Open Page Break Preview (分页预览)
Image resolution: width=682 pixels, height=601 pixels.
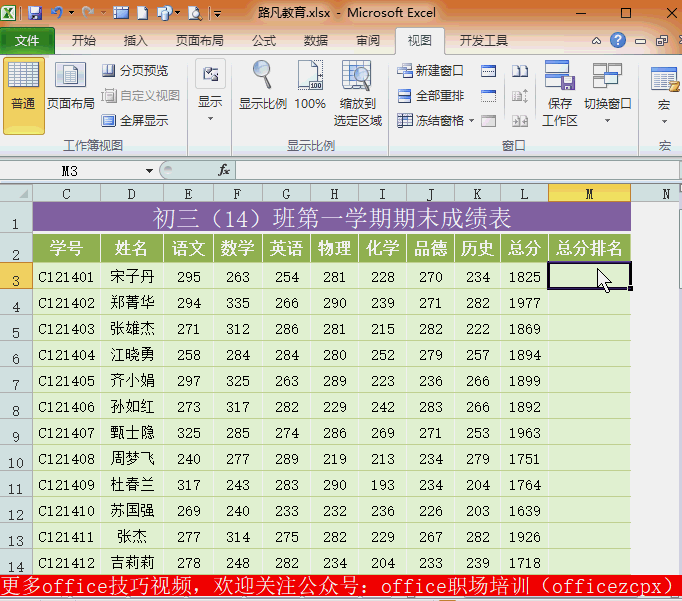(135, 71)
